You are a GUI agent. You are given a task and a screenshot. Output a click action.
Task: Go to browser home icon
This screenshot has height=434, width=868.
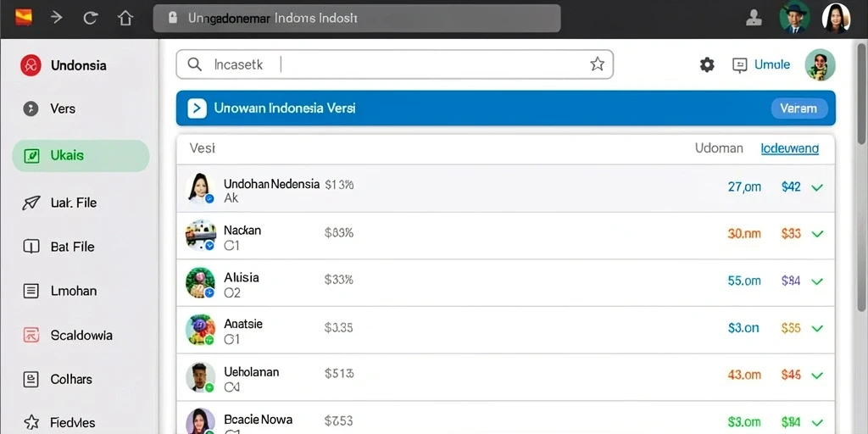pos(125,19)
